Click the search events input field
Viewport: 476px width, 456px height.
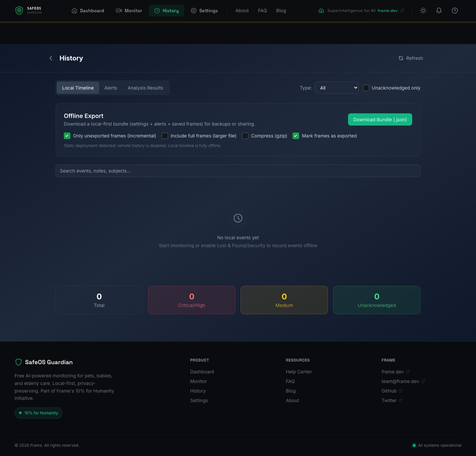coord(238,171)
